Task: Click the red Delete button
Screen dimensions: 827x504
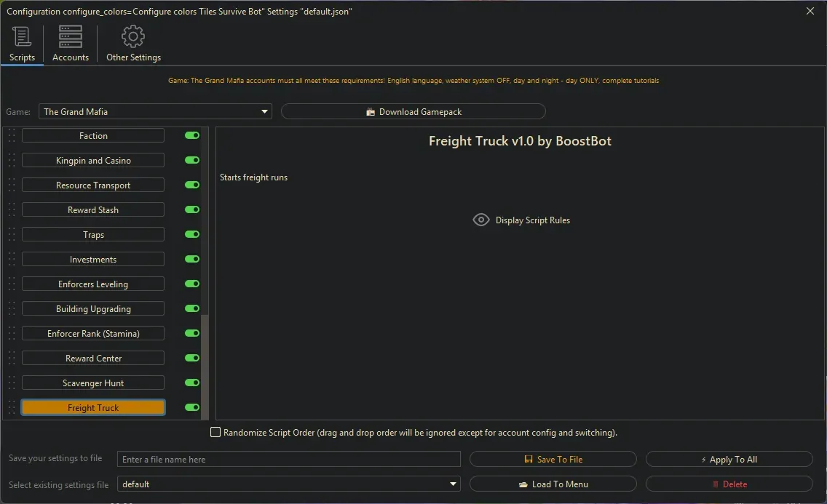Action: tap(729, 484)
